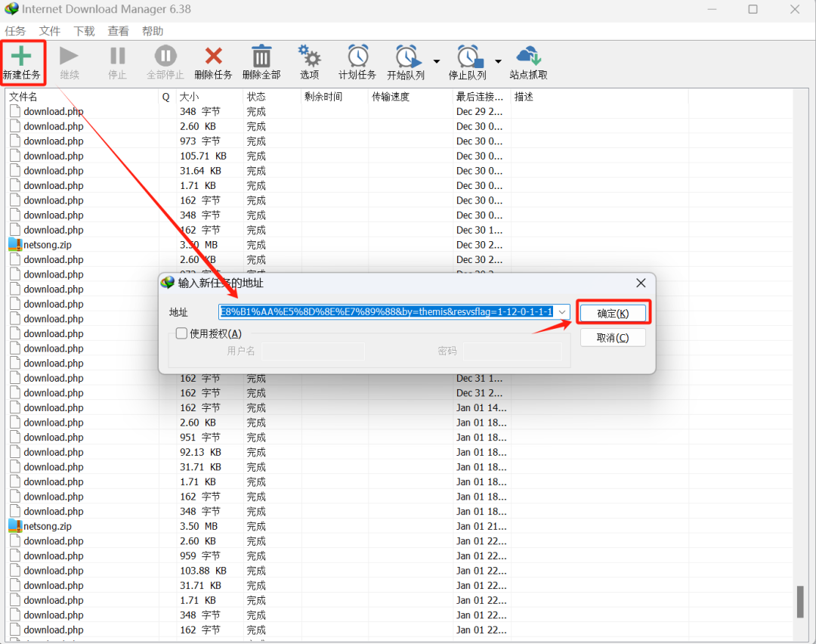The height and width of the screenshot is (644, 816).
Task: Sort by 大小 column header
Action: pos(210,97)
